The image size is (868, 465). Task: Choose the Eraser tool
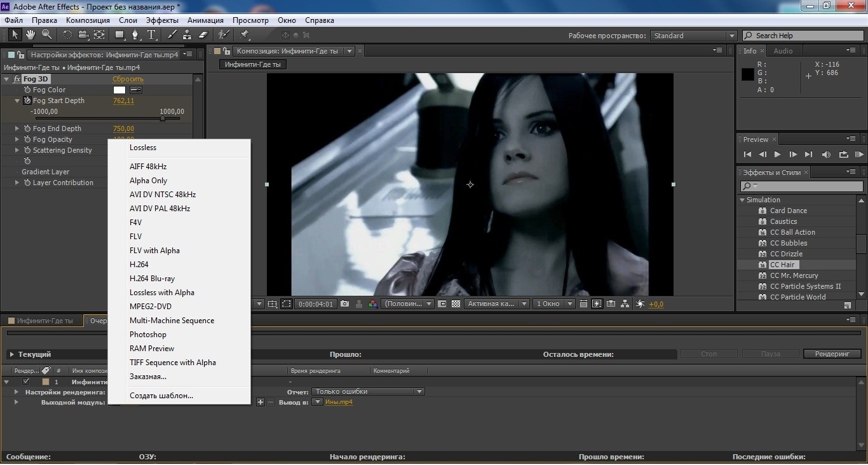[203, 35]
